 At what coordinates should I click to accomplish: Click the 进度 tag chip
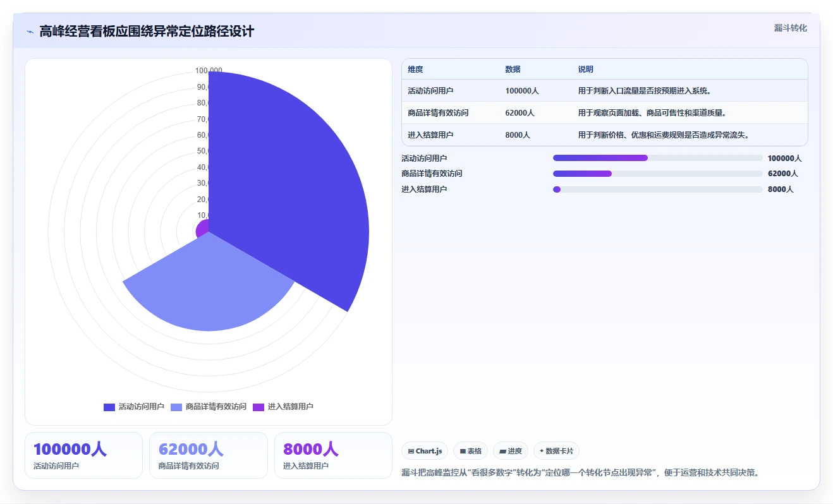[511, 451]
